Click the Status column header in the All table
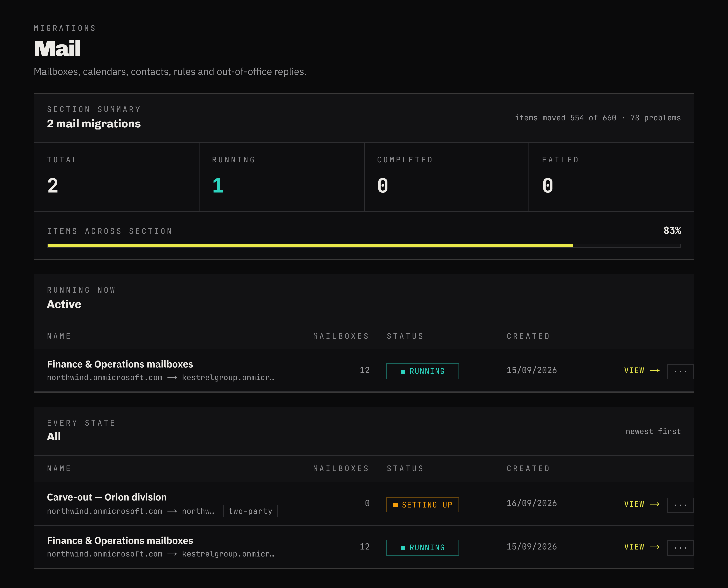This screenshot has height=588, width=728. 405,468
